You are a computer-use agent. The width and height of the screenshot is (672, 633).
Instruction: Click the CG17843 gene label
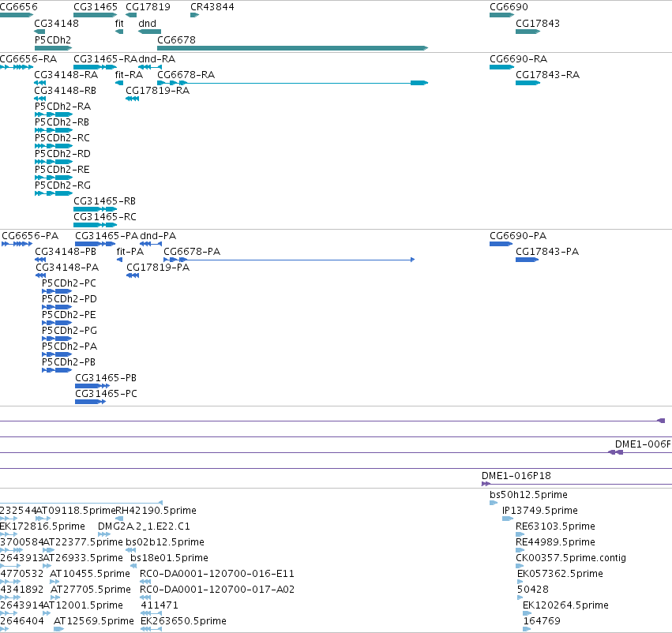(538, 23)
